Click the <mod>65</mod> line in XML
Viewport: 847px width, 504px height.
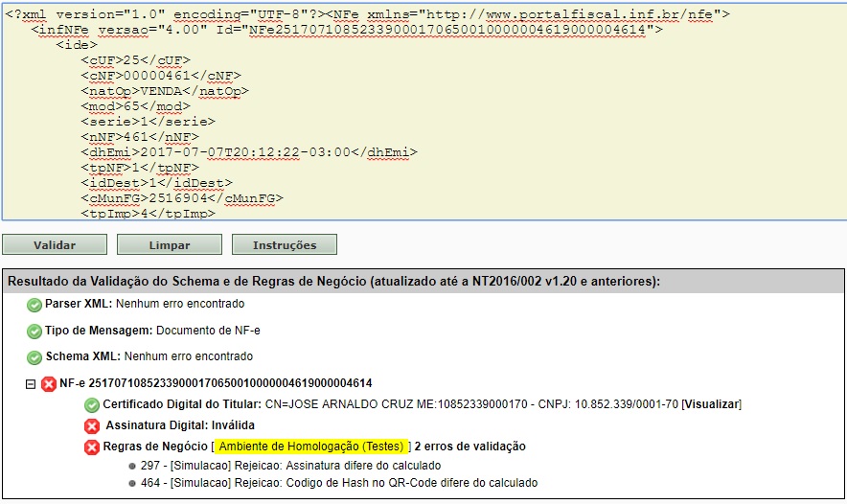coord(136,106)
